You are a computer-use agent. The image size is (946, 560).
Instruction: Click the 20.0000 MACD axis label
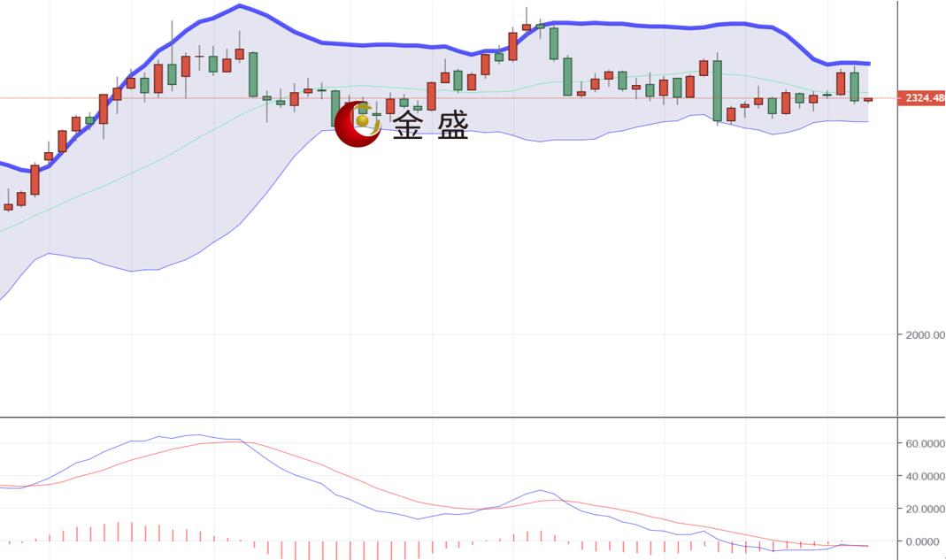click(x=925, y=509)
